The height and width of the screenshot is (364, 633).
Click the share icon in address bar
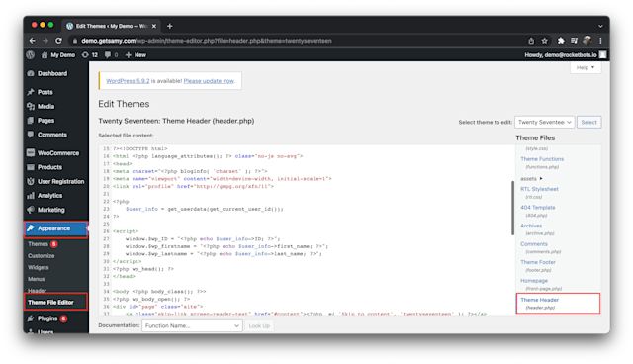531,41
